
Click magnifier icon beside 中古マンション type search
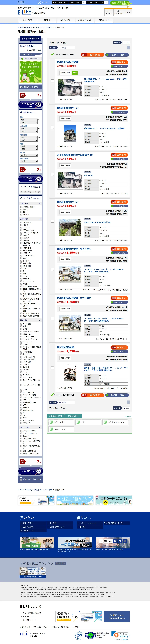tap(51, 429)
